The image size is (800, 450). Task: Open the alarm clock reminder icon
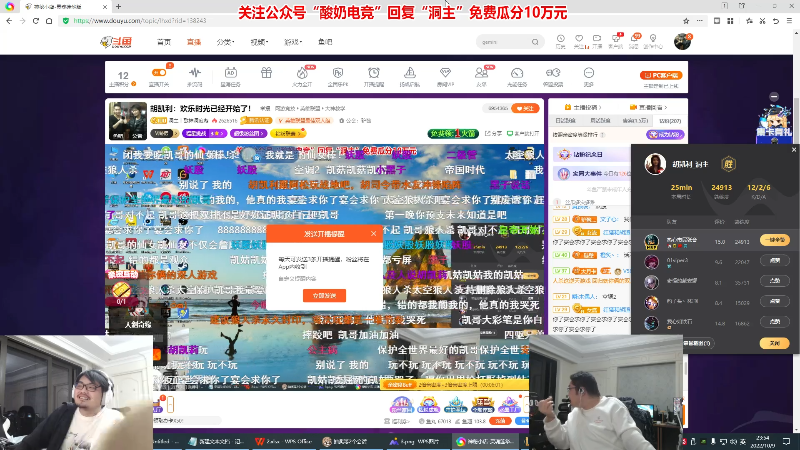374,73
